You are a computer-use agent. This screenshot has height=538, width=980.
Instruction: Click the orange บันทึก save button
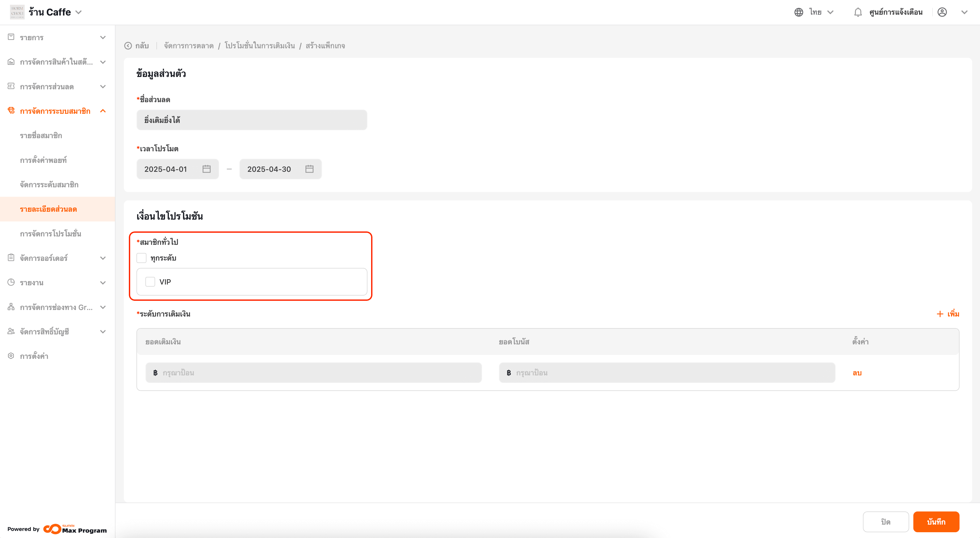tap(936, 522)
